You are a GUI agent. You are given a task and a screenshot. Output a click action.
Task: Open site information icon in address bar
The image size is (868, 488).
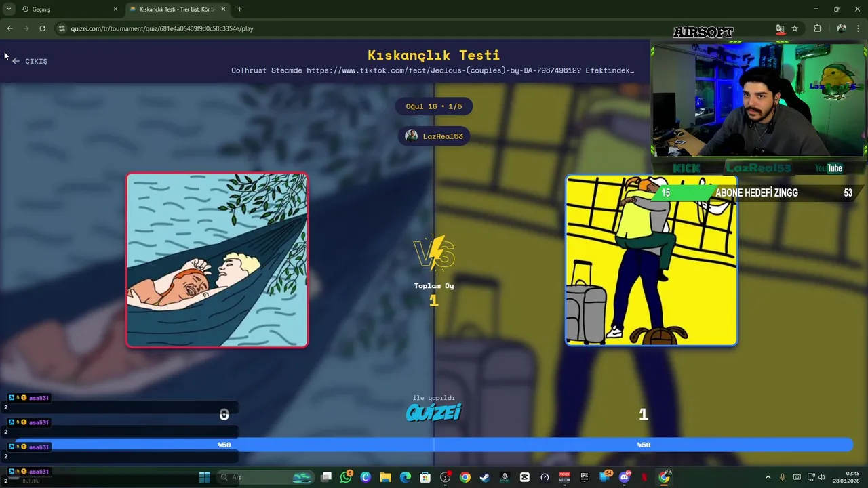(x=62, y=28)
